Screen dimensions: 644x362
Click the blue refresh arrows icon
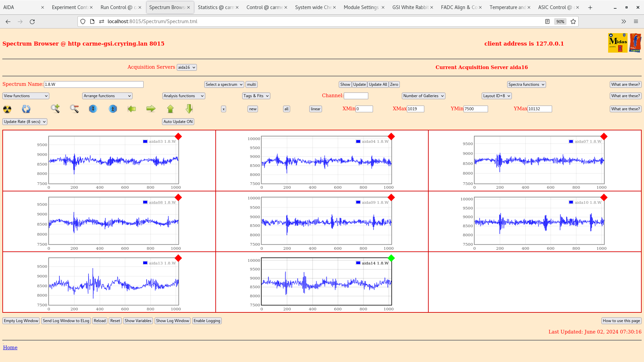pyautogui.click(x=26, y=109)
